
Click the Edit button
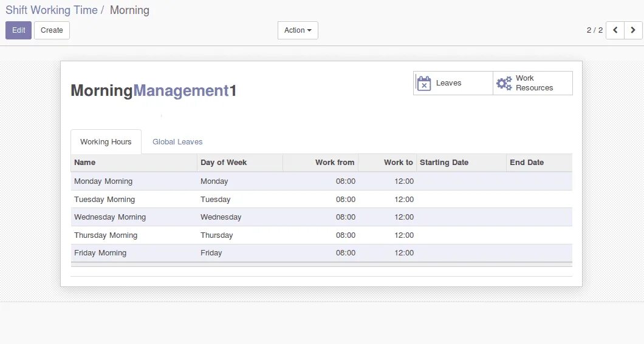(18, 30)
